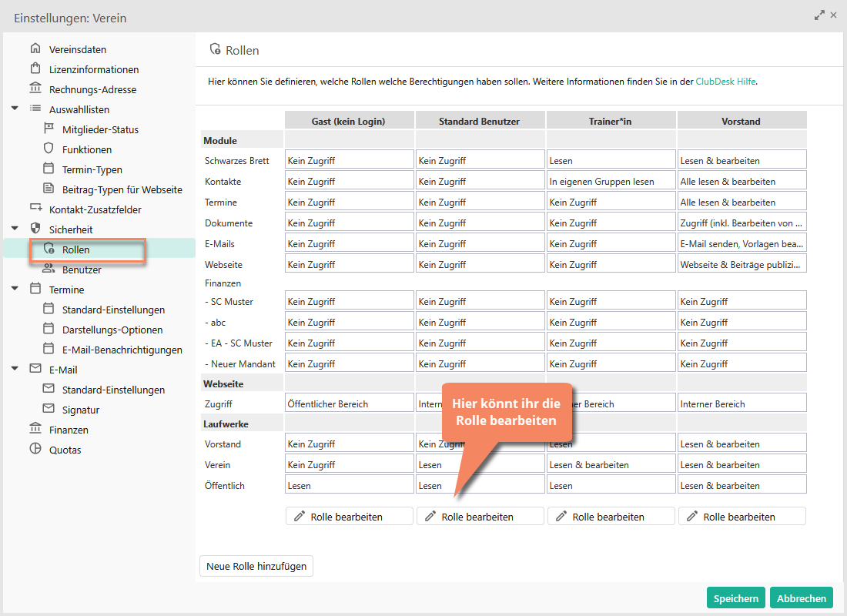Collapse the Sicherheit tree node
847x616 pixels.
15,229
